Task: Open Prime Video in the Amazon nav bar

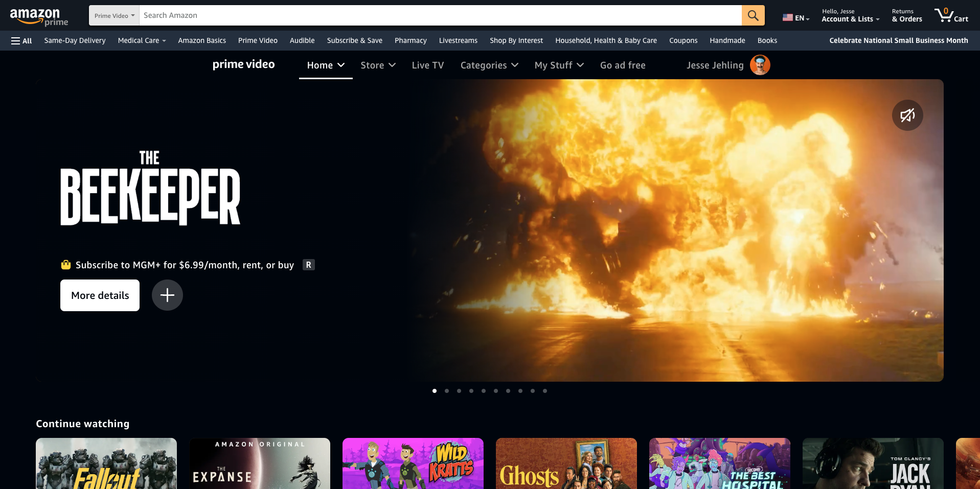Action: point(258,41)
